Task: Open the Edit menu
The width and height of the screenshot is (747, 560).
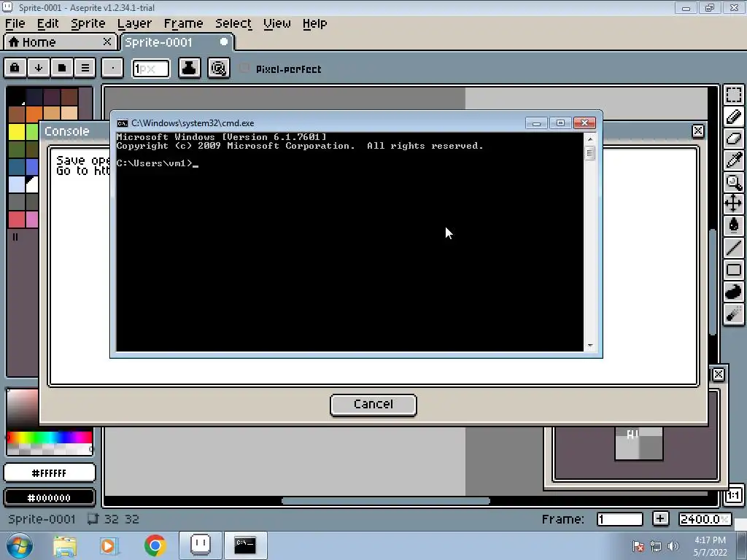Action: click(x=47, y=23)
